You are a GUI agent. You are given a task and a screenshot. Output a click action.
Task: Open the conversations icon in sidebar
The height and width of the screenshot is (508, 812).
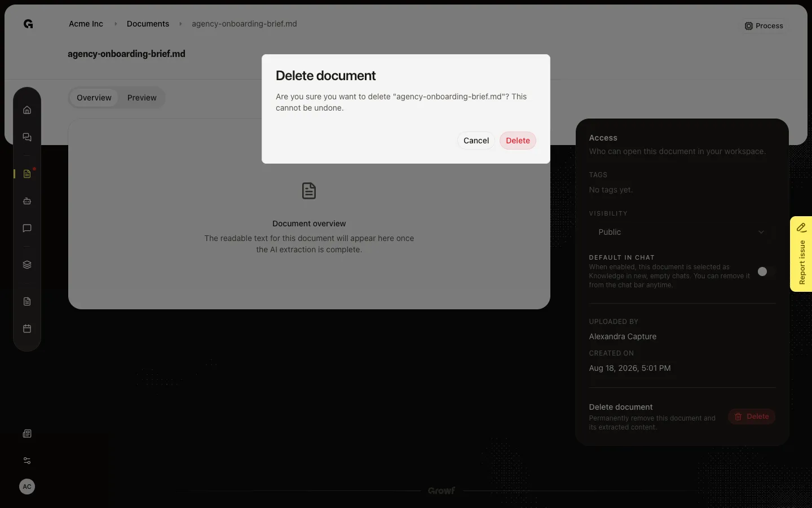(27, 137)
